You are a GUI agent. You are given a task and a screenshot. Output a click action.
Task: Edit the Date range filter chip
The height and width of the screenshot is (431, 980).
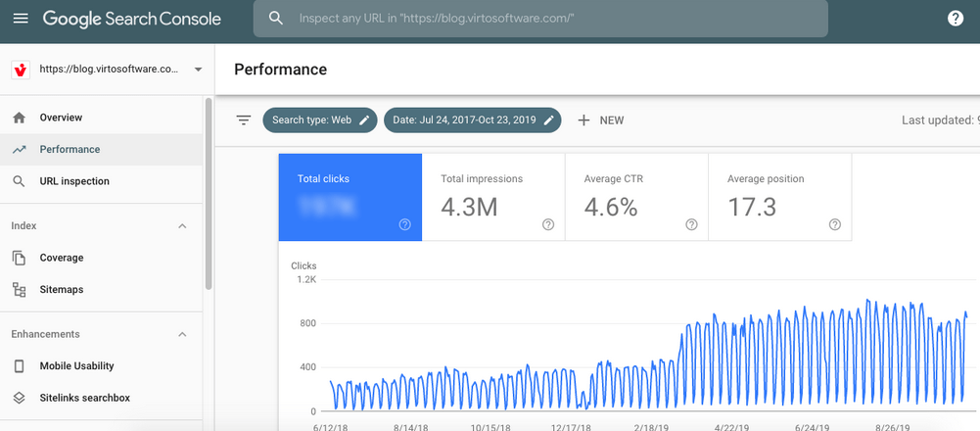473,120
